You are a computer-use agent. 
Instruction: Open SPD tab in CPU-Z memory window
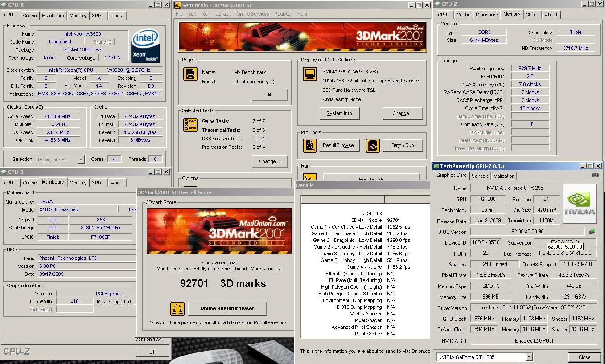point(530,15)
